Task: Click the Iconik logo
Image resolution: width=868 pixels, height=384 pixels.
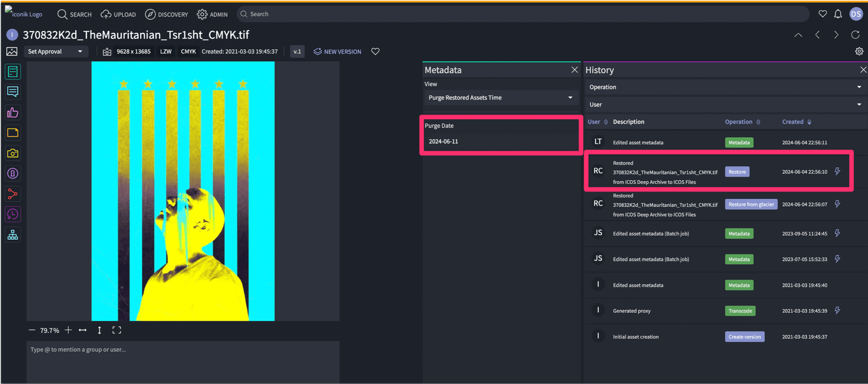Action: point(24,13)
